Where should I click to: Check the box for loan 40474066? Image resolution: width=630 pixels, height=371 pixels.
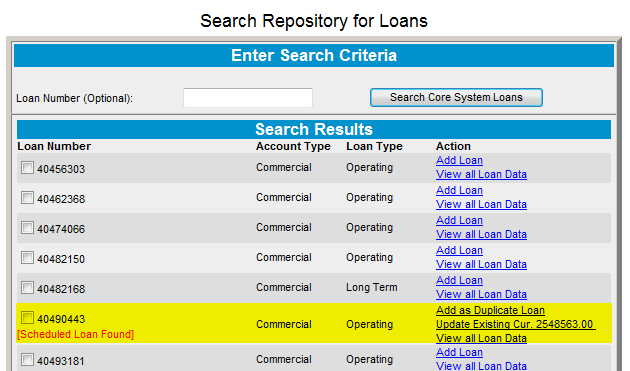[x=27, y=228]
